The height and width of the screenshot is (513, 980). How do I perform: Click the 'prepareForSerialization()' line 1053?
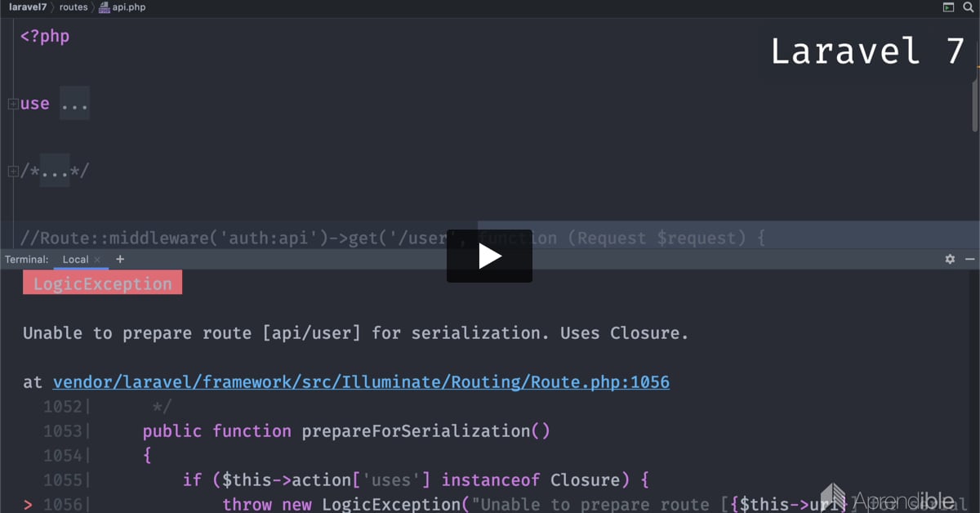click(x=346, y=430)
